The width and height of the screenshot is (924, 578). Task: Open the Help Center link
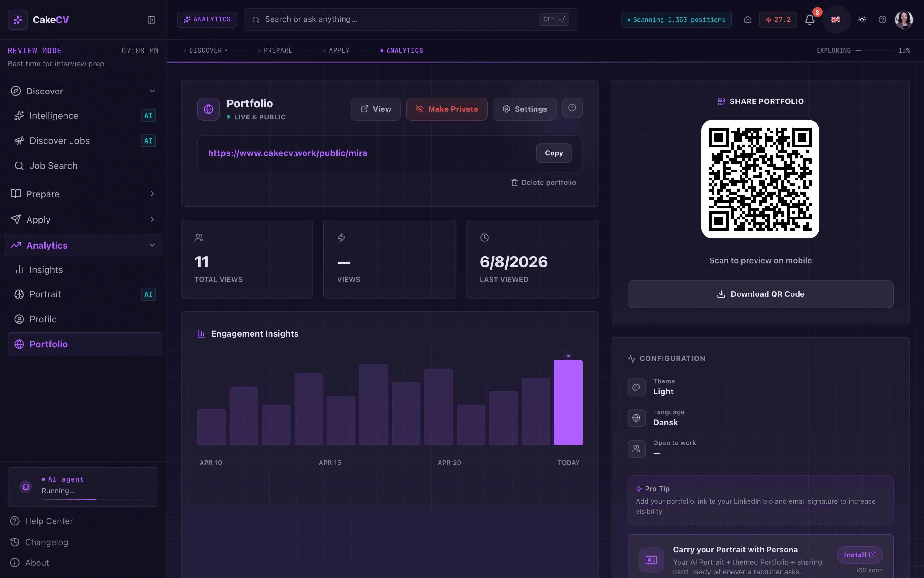41,521
